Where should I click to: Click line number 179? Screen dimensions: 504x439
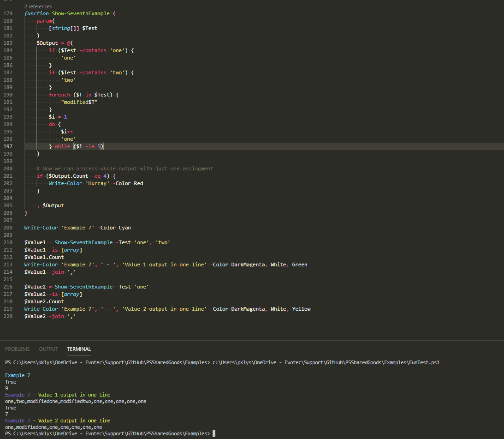[8, 13]
